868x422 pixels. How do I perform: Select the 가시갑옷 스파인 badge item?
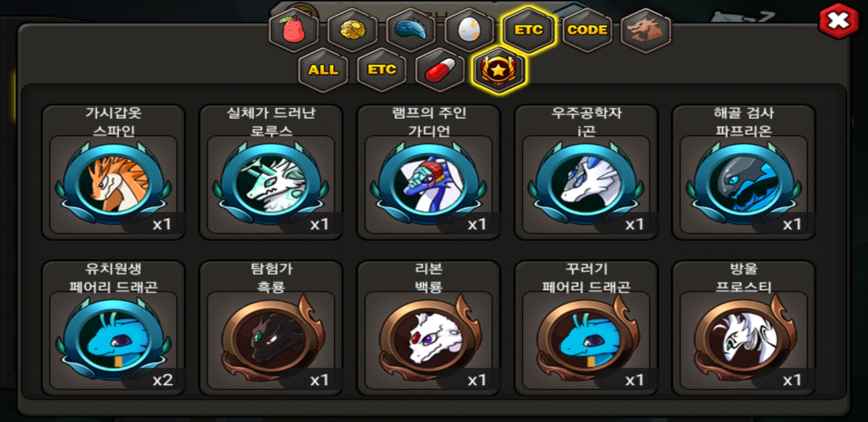[113, 172]
